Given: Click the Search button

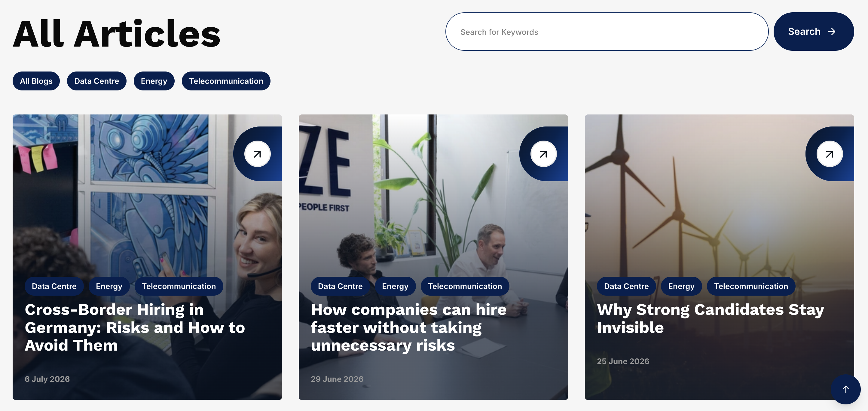Looking at the screenshot, I should coord(813,32).
